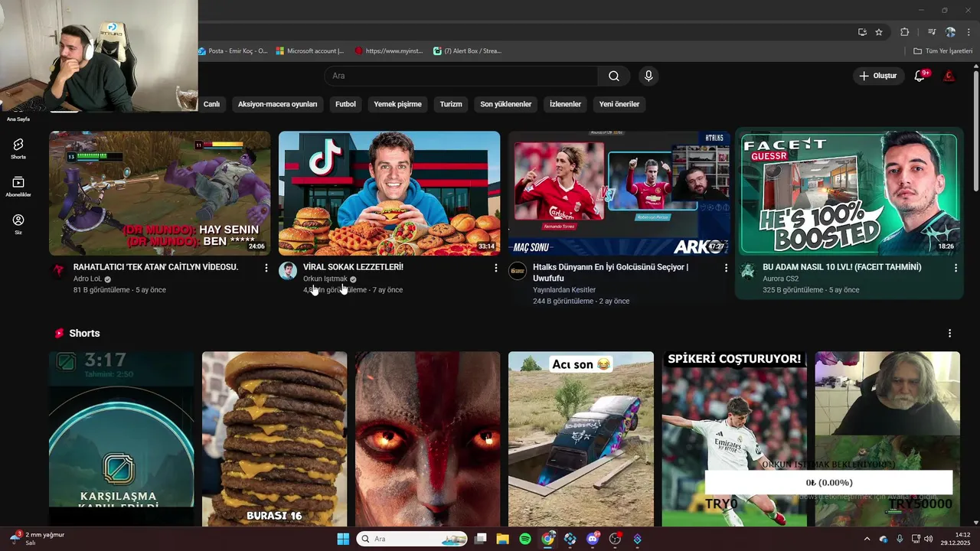Show hidden system tray icons

click(867, 539)
